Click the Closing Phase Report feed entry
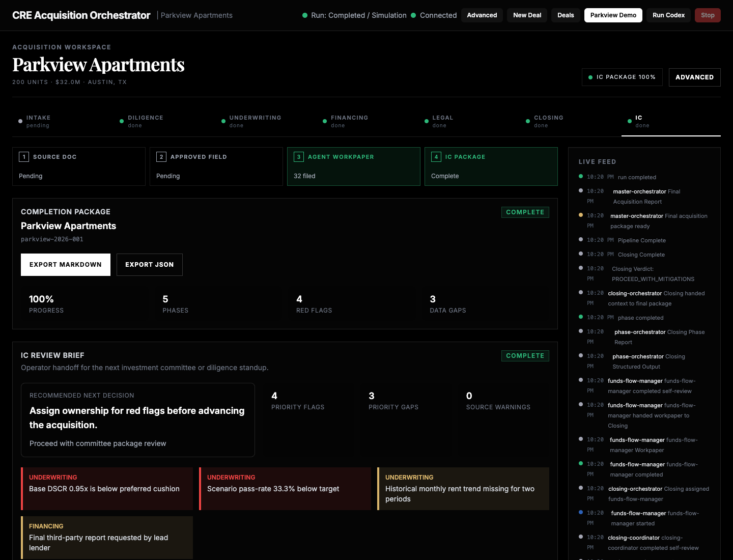The width and height of the screenshot is (733, 560). 644,337
